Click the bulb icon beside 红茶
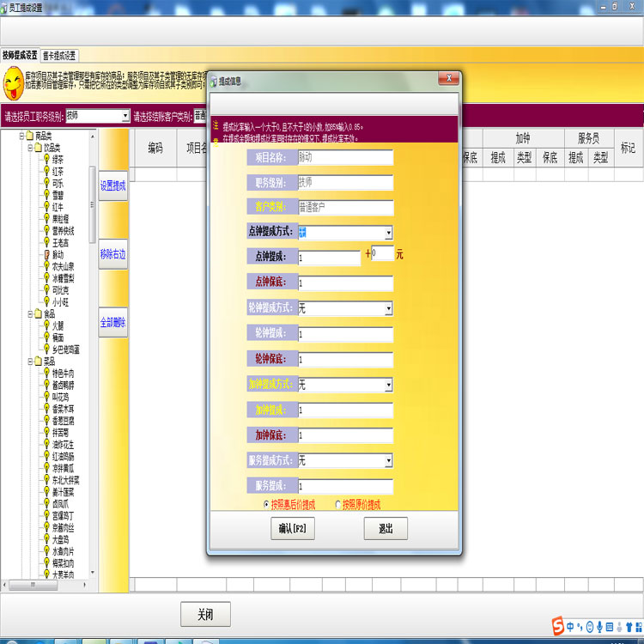Image resolution: width=644 pixels, height=644 pixels. (46, 171)
